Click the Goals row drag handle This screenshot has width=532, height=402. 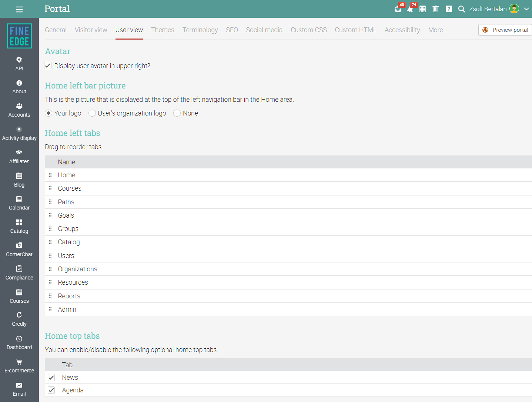coord(50,215)
